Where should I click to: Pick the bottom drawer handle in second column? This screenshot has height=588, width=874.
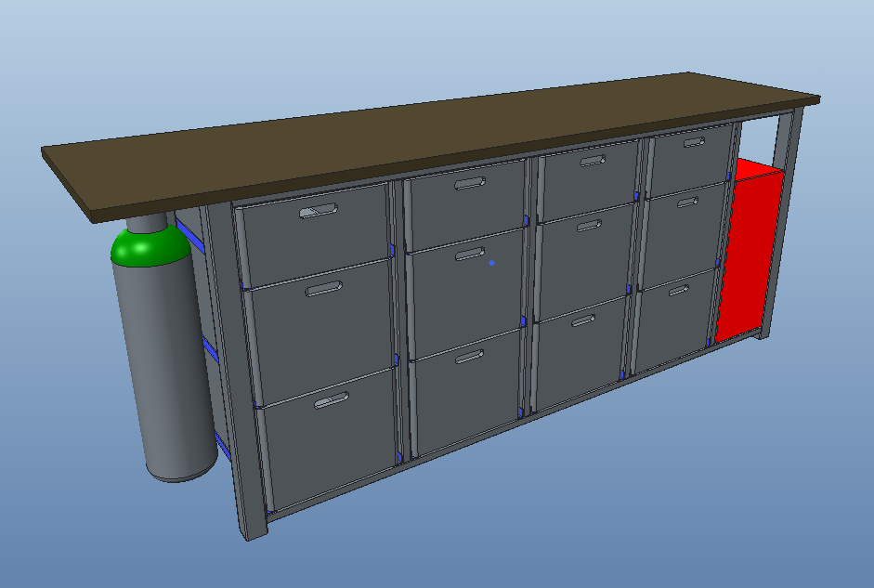pyautogui.click(x=469, y=356)
